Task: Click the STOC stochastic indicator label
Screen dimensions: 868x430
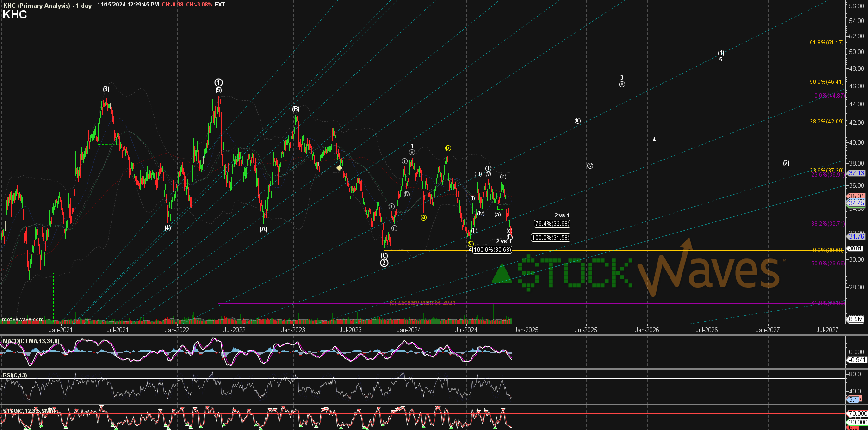Action: [29, 411]
